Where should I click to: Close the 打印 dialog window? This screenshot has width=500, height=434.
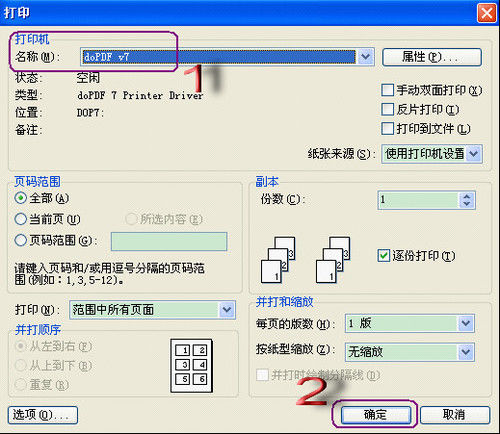pos(487,14)
